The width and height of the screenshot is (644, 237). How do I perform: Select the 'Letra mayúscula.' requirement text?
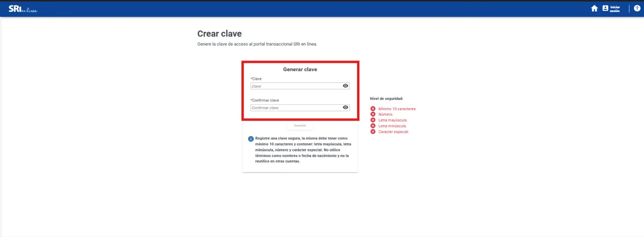click(393, 120)
